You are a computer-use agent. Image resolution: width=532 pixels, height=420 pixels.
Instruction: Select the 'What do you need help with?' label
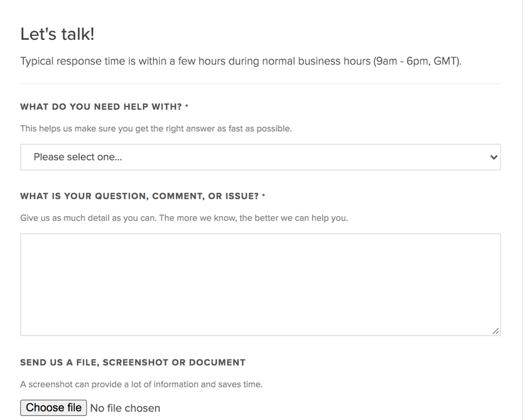point(102,106)
